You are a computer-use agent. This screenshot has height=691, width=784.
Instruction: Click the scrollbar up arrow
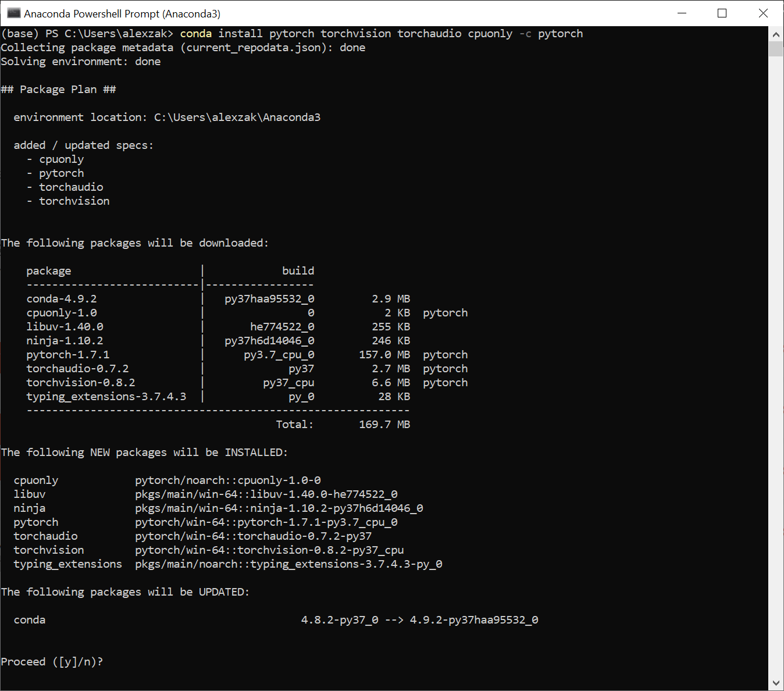tap(776, 33)
